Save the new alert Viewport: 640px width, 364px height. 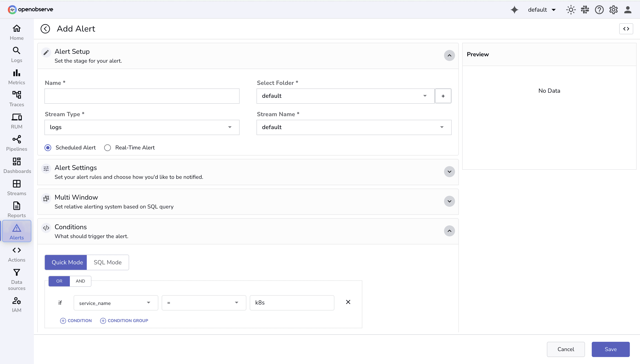pyautogui.click(x=610, y=349)
